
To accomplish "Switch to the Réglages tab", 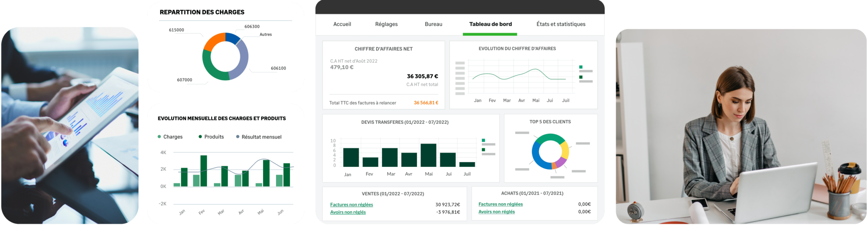I will point(386,24).
